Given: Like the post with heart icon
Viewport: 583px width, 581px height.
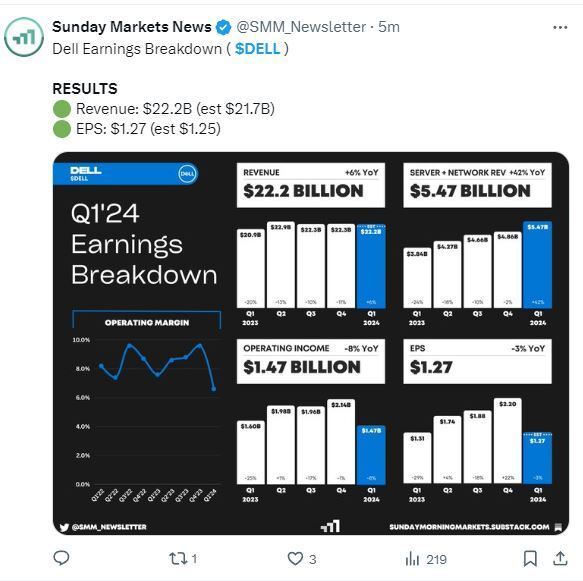Looking at the screenshot, I should pos(295,558).
